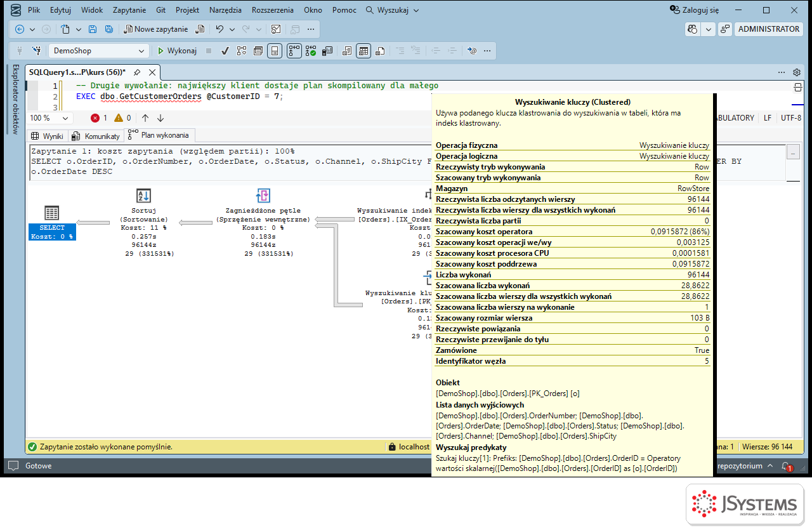Toggle IntelliSense enabled icon

[275, 51]
